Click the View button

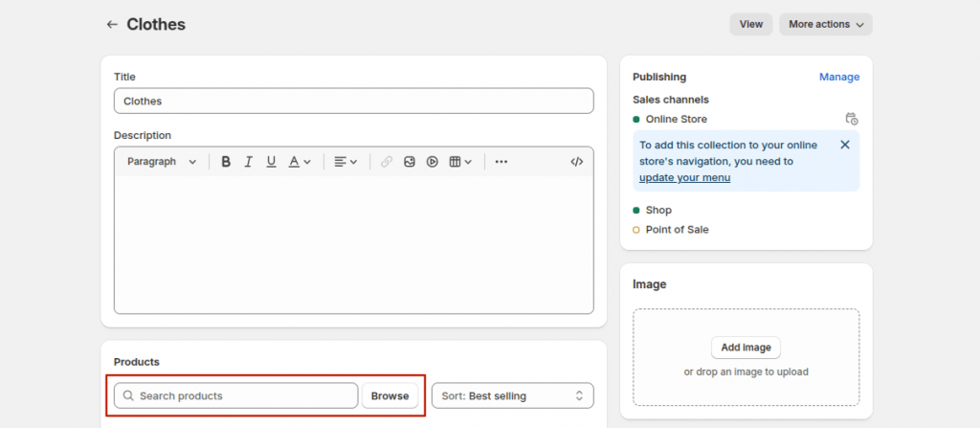click(751, 24)
